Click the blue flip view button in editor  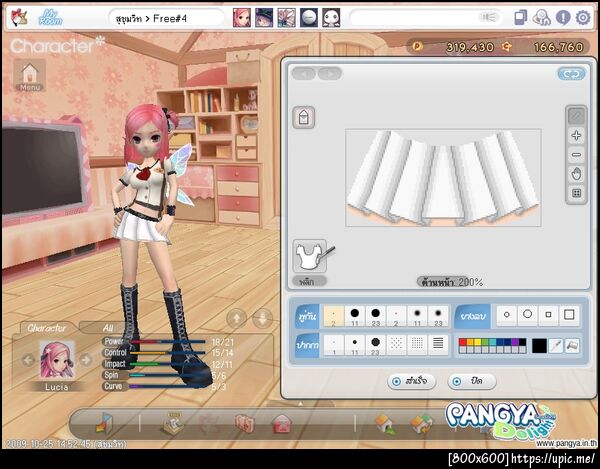click(571, 74)
